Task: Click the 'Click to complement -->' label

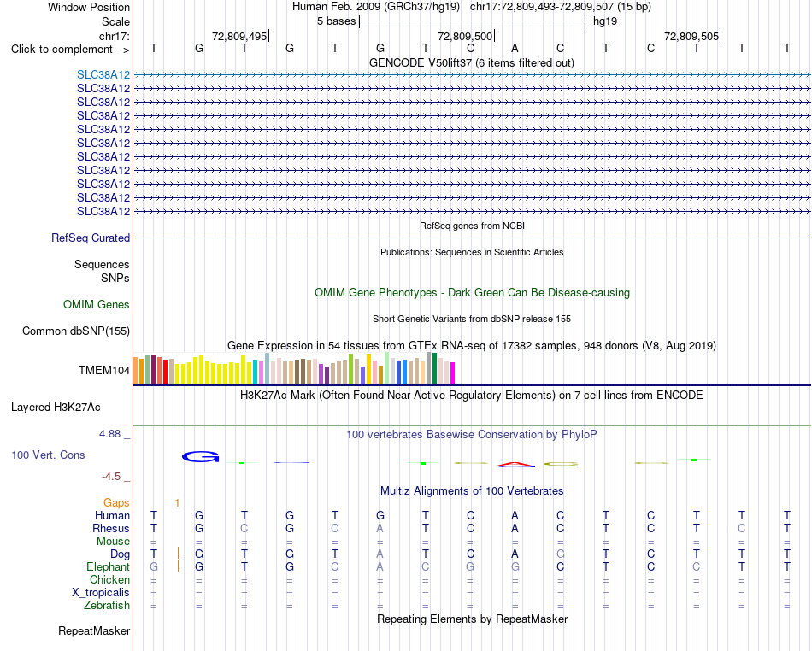Action: (70, 50)
